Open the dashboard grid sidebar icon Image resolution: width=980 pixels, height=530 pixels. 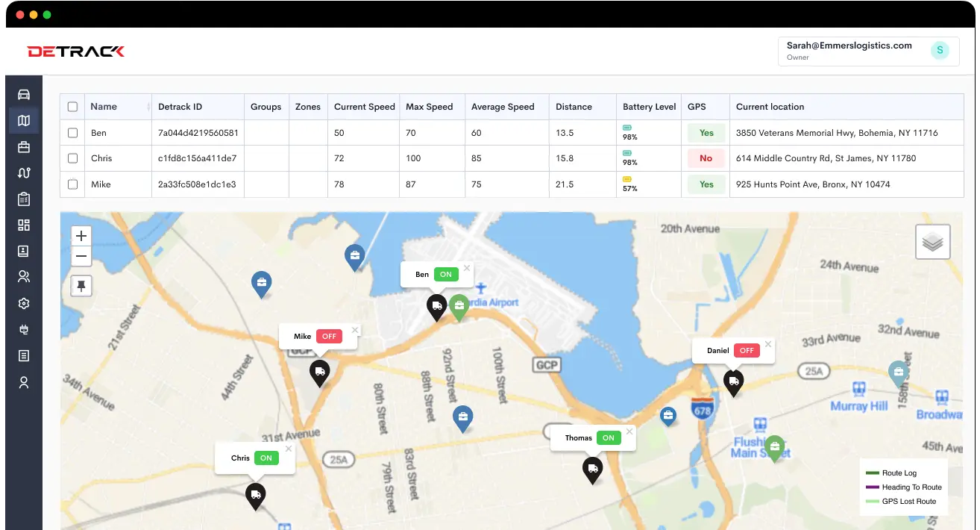pyautogui.click(x=24, y=225)
